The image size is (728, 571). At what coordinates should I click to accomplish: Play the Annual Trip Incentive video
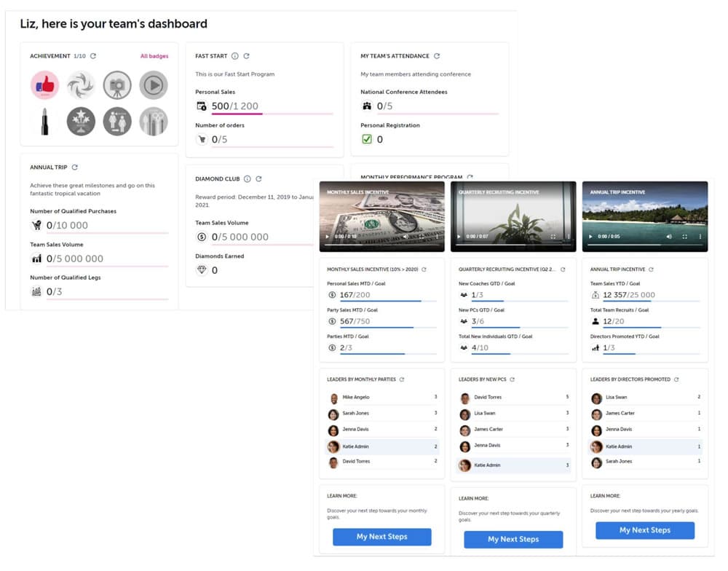590,237
